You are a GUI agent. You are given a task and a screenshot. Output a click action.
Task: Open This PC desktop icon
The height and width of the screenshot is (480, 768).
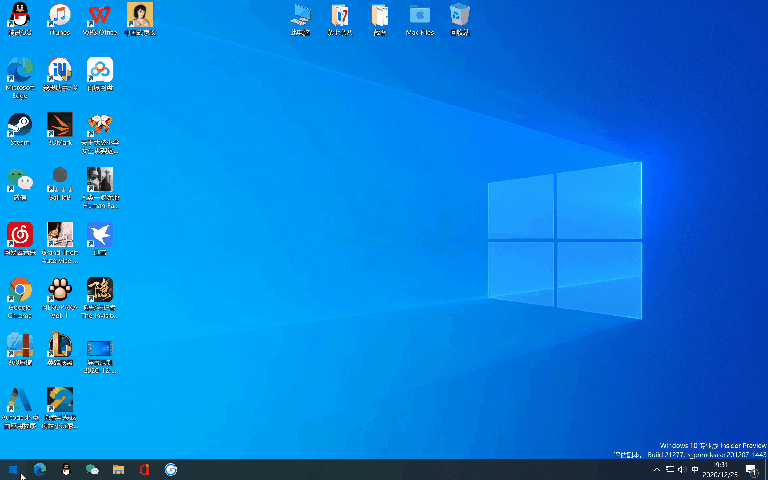(x=300, y=16)
